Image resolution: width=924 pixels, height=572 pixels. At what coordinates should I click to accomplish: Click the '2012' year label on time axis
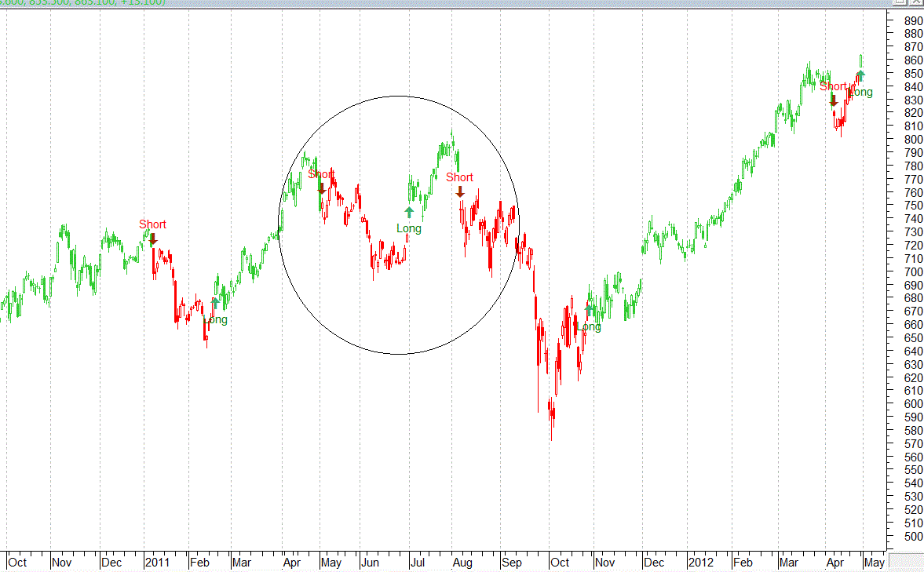(701, 563)
